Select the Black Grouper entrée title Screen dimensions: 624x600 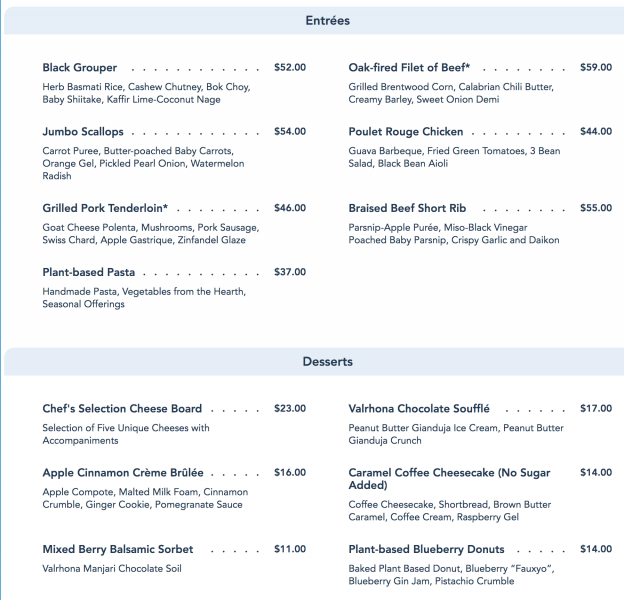tap(79, 68)
